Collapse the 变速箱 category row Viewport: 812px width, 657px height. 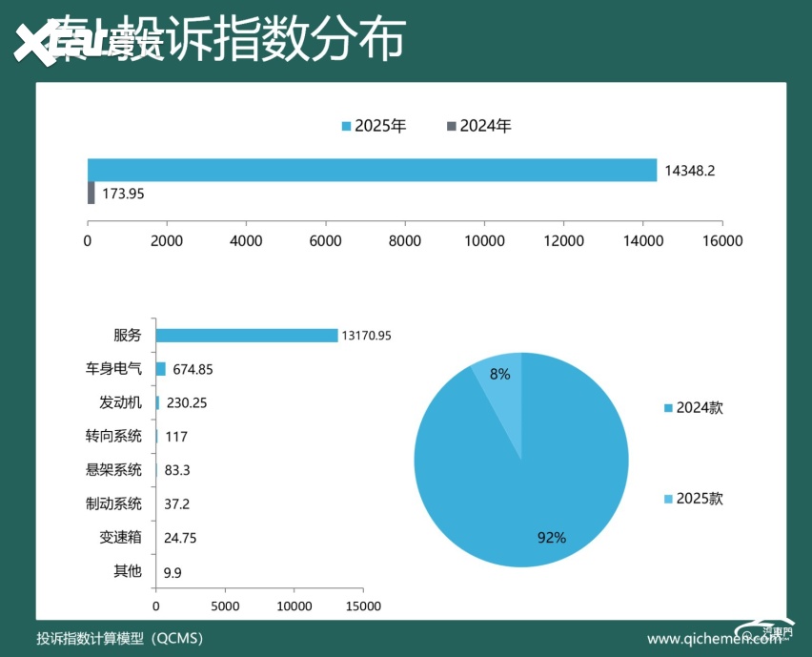click(x=119, y=537)
